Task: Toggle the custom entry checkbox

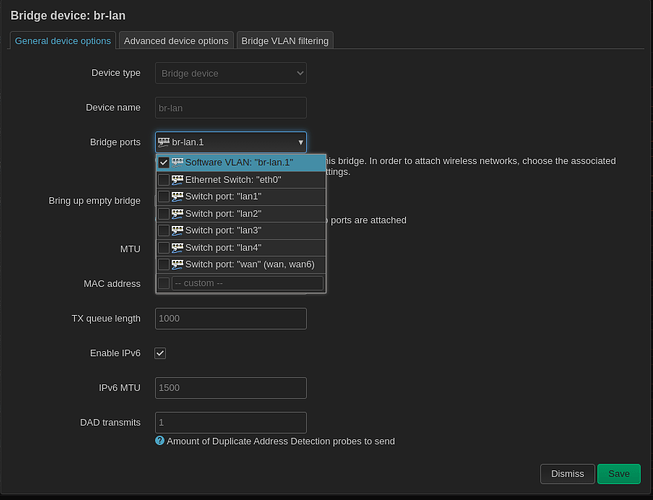Action: click(x=164, y=283)
